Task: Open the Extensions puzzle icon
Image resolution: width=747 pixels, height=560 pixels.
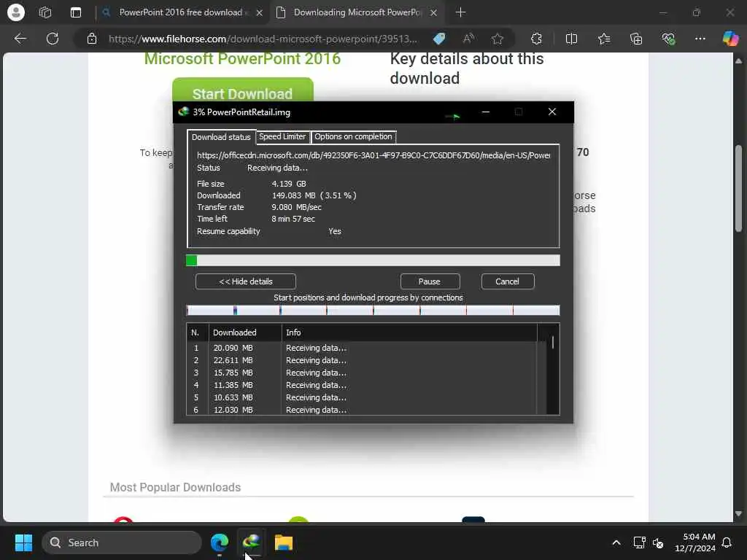Action: tap(536, 39)
